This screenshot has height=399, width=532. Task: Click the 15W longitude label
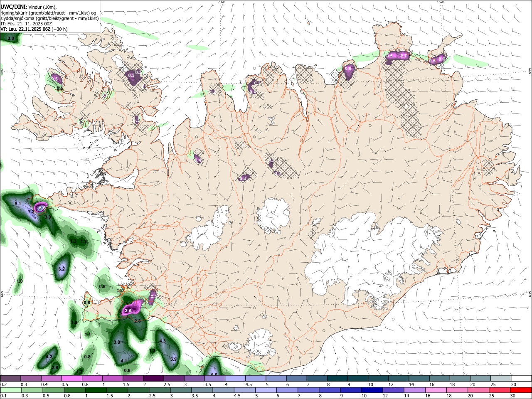coord(441,2)
